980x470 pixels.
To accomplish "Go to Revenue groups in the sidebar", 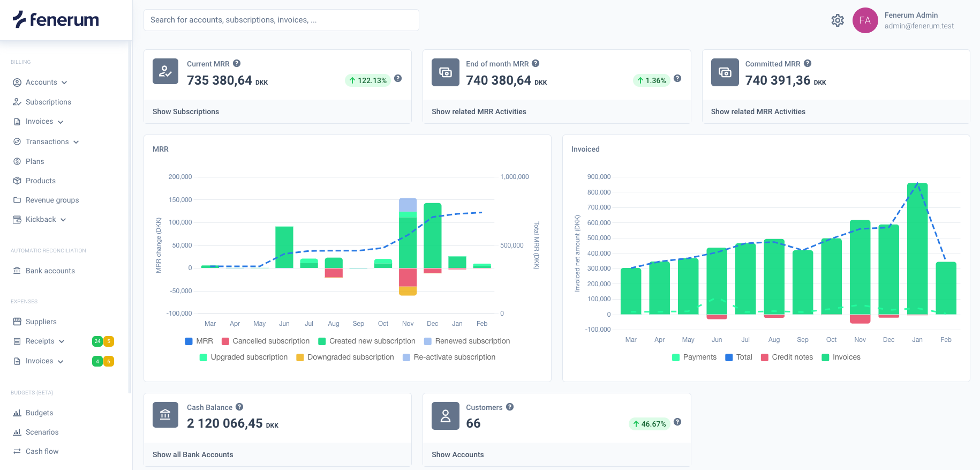I will [x=52, y=200].
